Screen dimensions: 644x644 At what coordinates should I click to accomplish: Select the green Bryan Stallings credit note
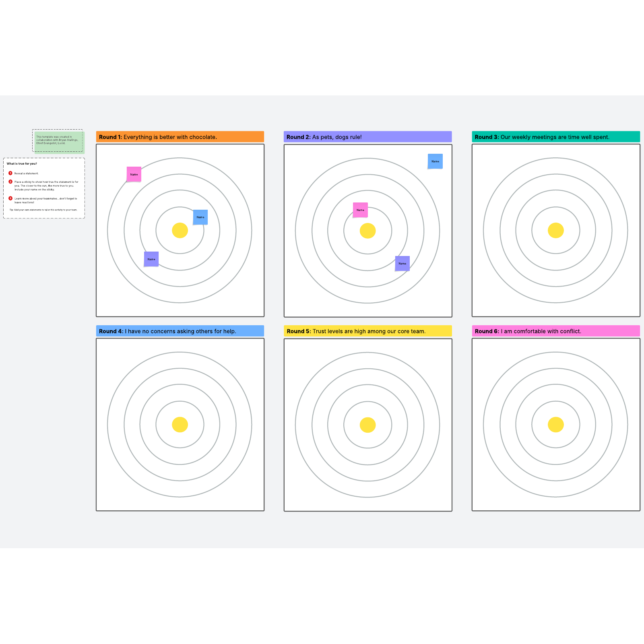[x=59, y=142]
